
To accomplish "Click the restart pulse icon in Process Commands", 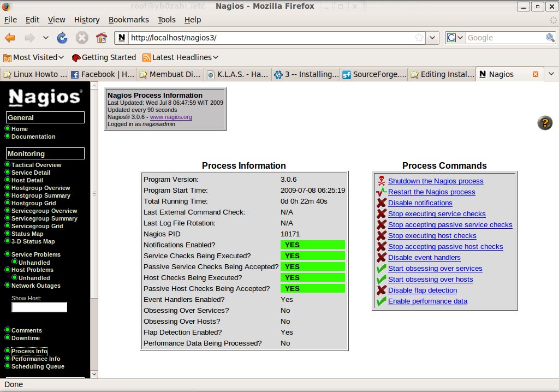I will [381, 192].
